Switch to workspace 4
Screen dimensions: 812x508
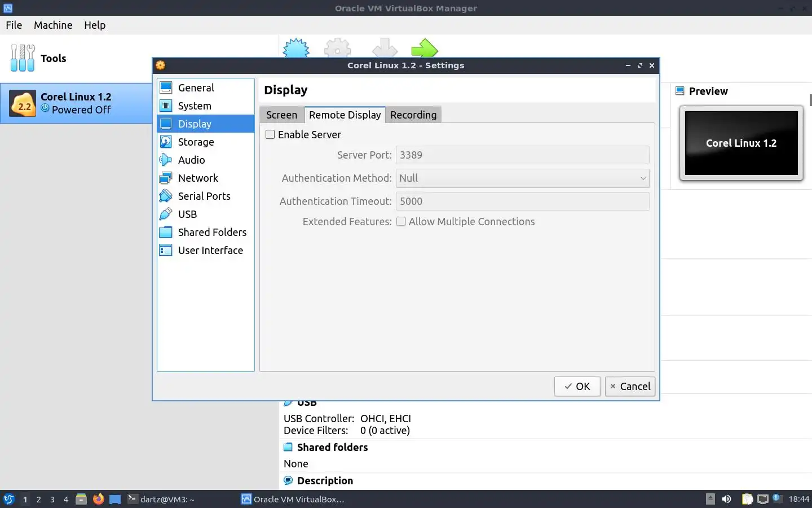pos(65,499)
